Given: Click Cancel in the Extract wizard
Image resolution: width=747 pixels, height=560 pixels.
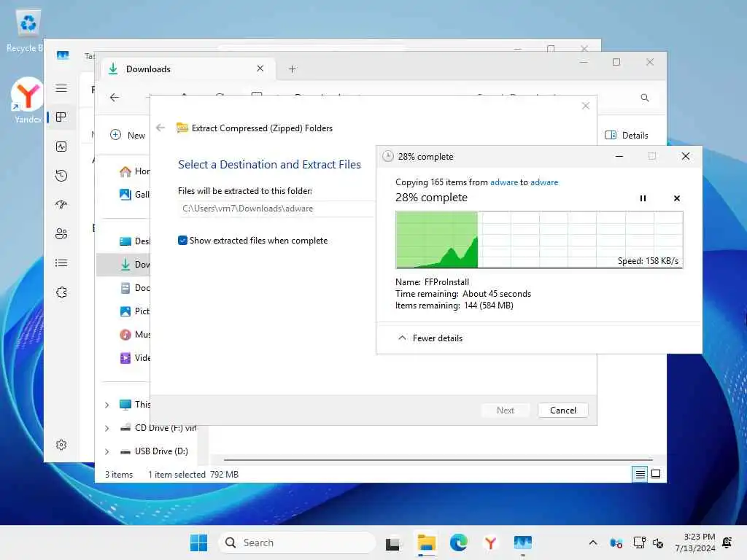Looking at the screenshot, I should click(x=562, y=411).
